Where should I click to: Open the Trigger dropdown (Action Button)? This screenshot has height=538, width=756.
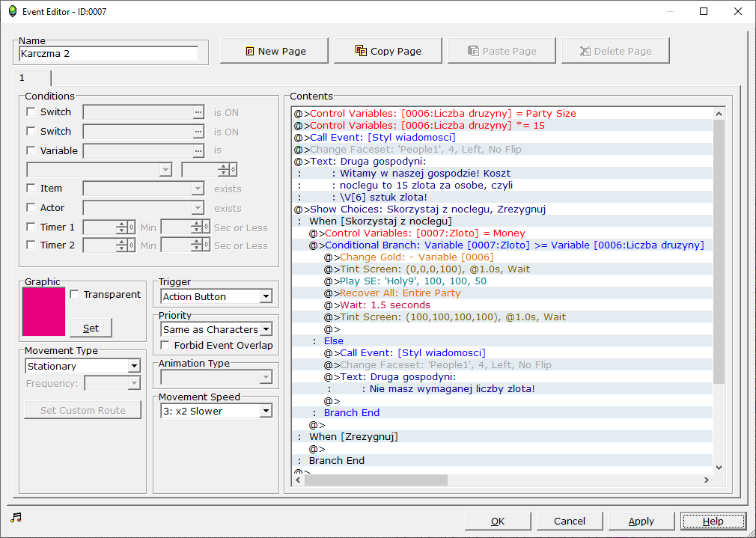pos(216,296)
